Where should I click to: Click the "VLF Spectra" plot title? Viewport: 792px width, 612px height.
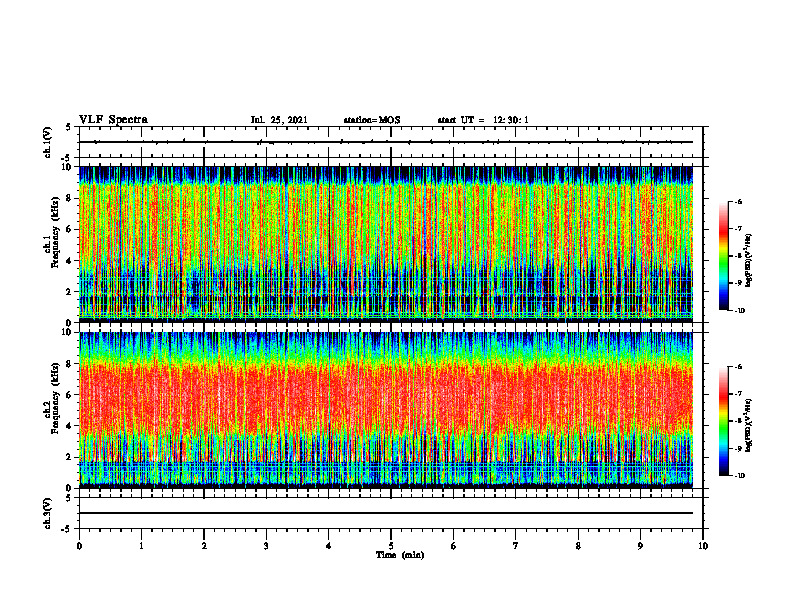tap(113, 120)
